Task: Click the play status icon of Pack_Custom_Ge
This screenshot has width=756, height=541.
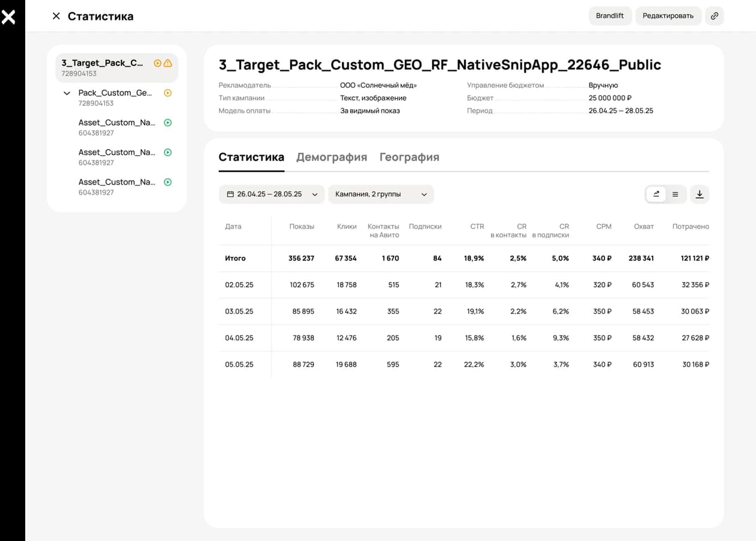Action: 168,93
